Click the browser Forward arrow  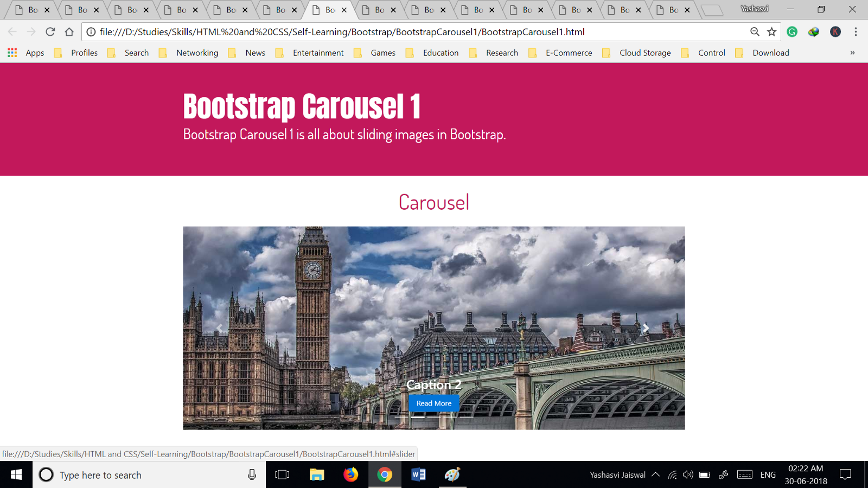pos(31,32)
